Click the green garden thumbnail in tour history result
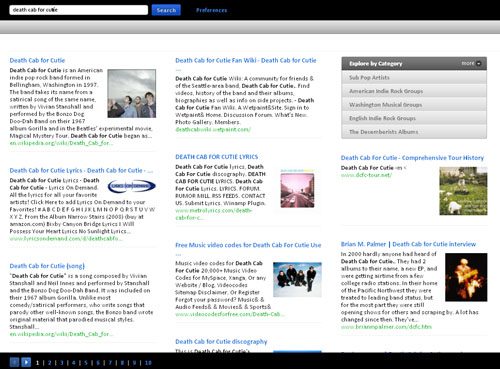This screenshot has height=369, width=500. click(463, 191)
